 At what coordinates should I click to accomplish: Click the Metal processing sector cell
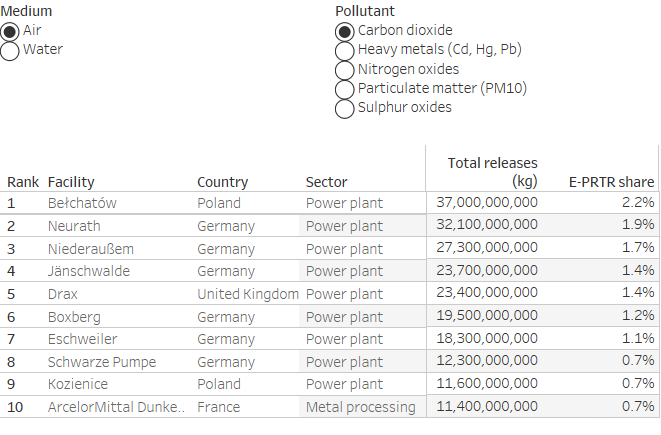(360, 407)
